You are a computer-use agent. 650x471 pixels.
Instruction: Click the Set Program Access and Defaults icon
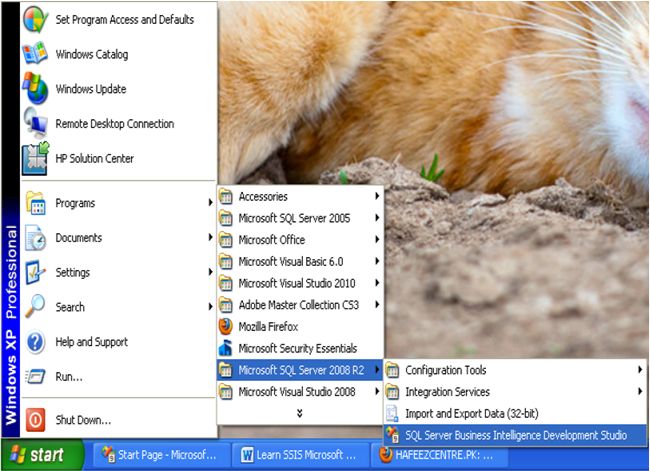35,19
